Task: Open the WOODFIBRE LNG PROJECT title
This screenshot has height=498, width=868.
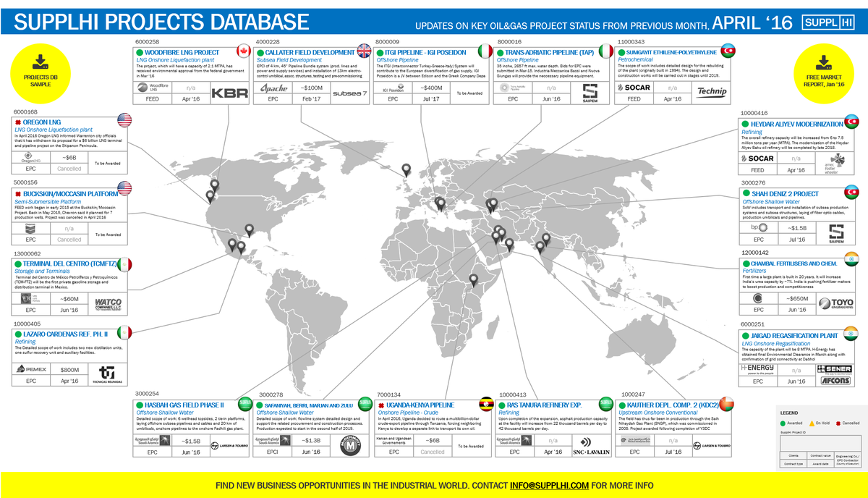Action: 182,53
